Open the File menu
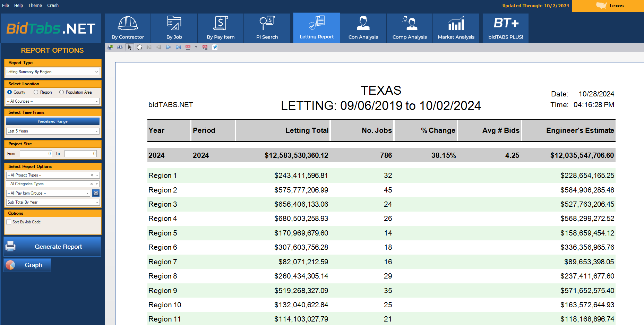 (6, 6)
